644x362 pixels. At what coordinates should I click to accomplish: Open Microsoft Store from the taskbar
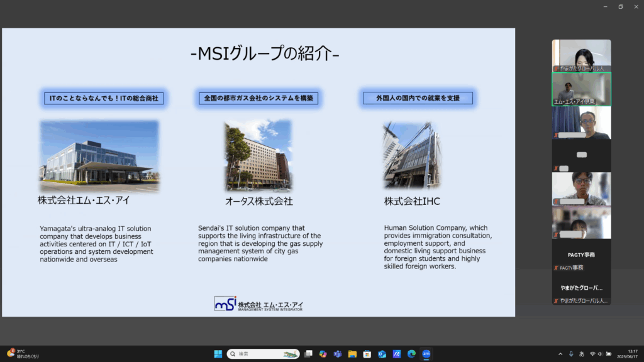(x=367, y=354)
